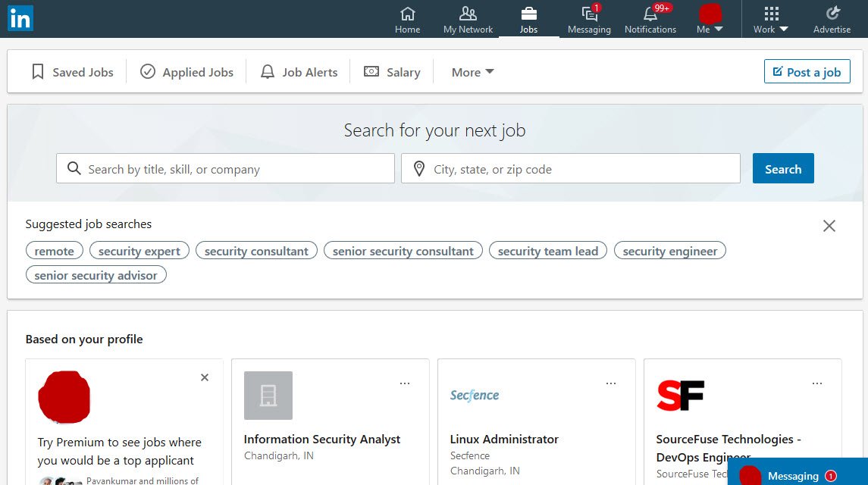
Task: Click the placeholder company logo on Information Security Analyst
Action: point(268,396)
